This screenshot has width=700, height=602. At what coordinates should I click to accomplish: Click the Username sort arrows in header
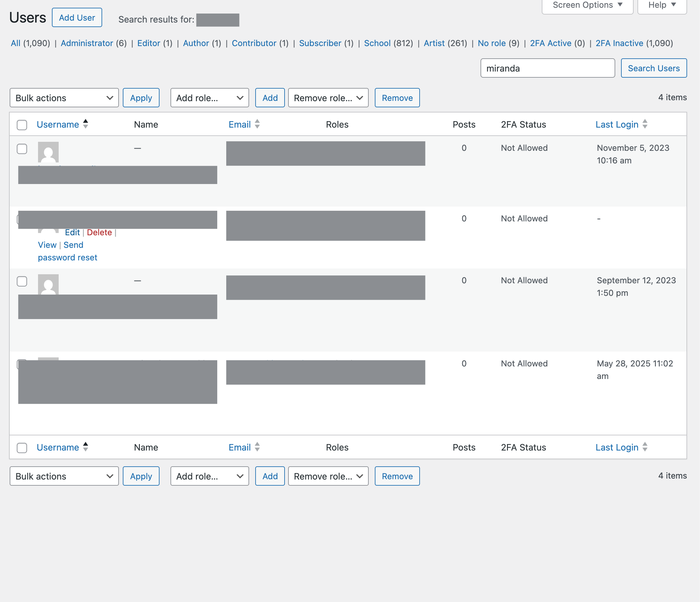pos(85,124)
